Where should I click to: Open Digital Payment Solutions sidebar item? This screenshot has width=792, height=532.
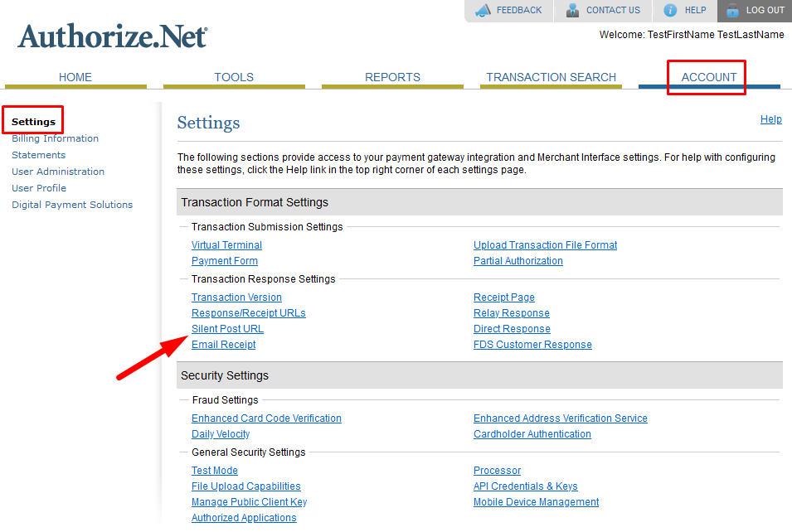click(72, 205)
